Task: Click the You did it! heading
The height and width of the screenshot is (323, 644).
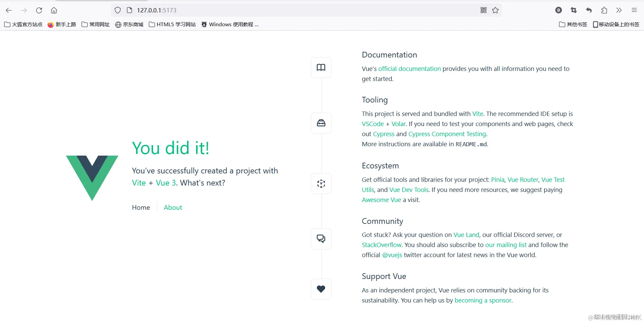Action: (x=171, y=148)
